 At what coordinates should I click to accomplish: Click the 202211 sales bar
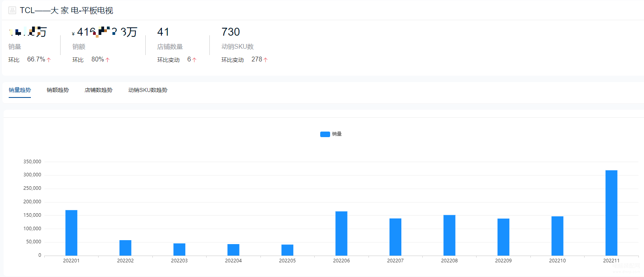pos(611,213)
